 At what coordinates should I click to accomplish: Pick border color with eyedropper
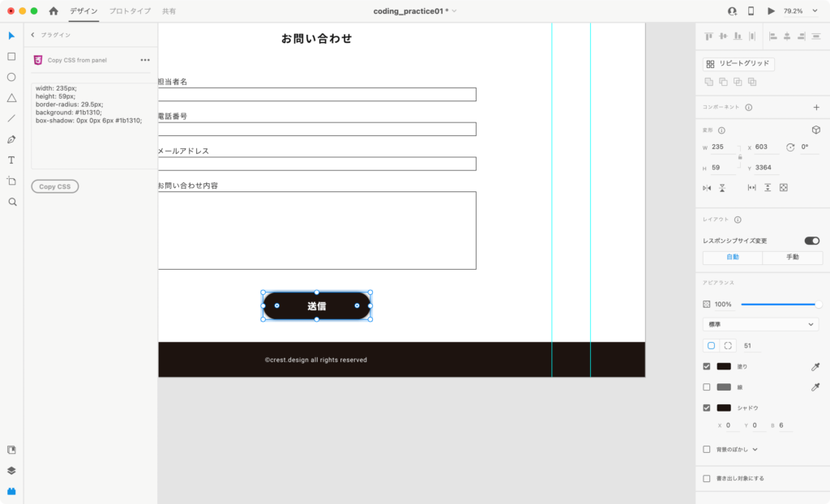[x=815, y=387]
